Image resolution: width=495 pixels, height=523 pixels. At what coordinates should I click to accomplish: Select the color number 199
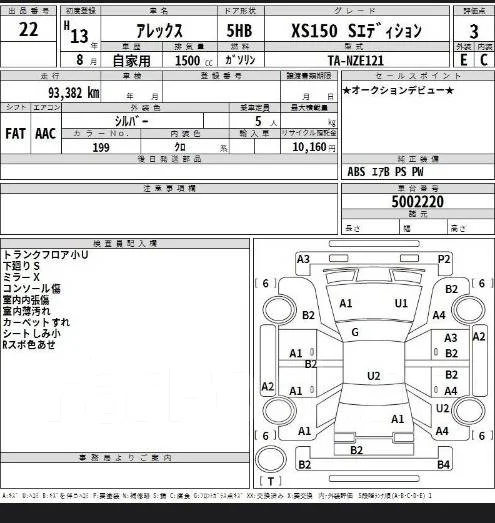point(101,147)
